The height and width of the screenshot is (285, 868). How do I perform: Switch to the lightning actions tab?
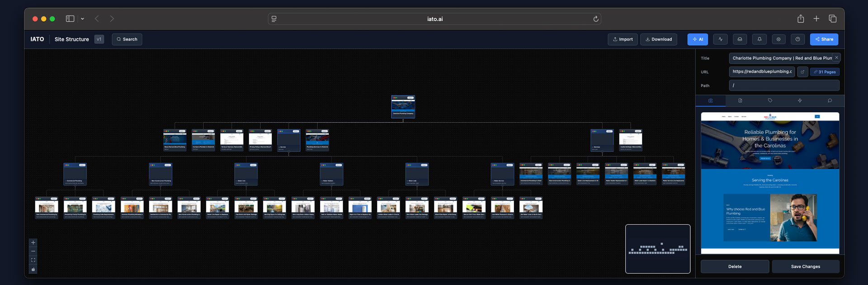click(x=800, y=100)
